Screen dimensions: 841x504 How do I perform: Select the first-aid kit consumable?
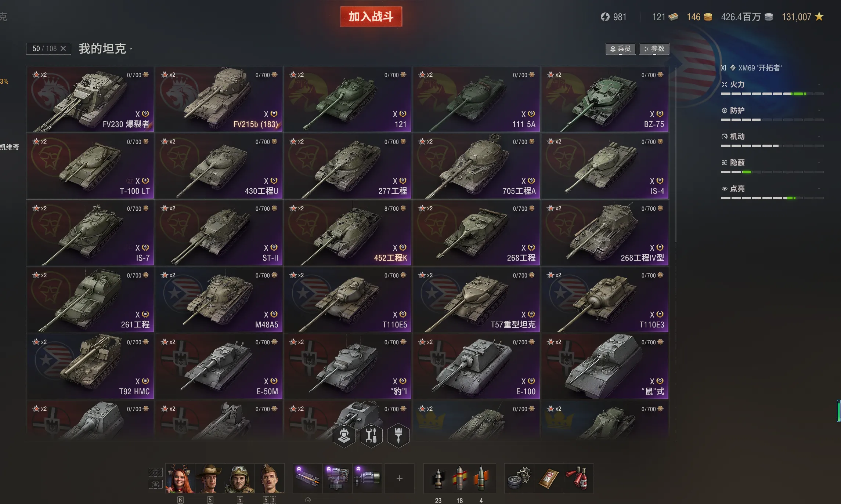pos(549,478)
